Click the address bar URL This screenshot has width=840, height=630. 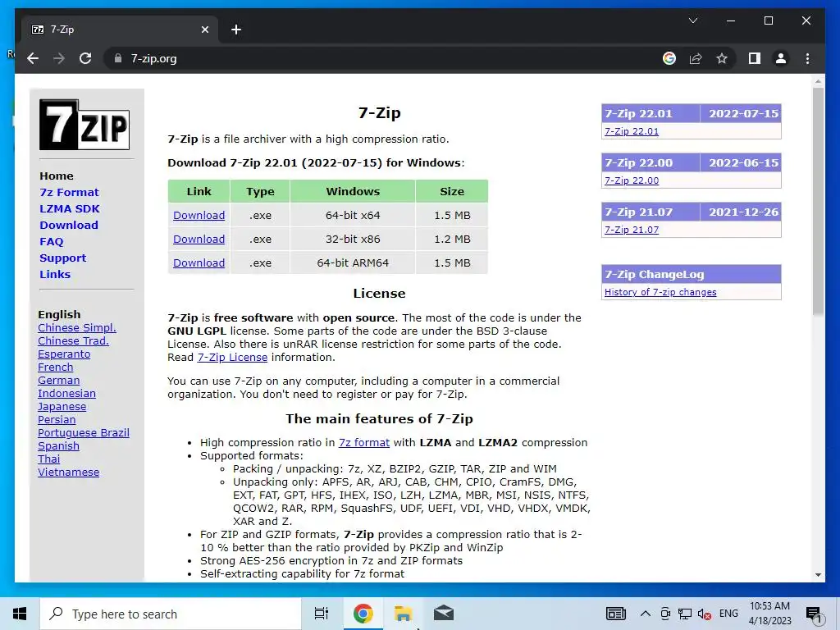[x=153, y=58]
